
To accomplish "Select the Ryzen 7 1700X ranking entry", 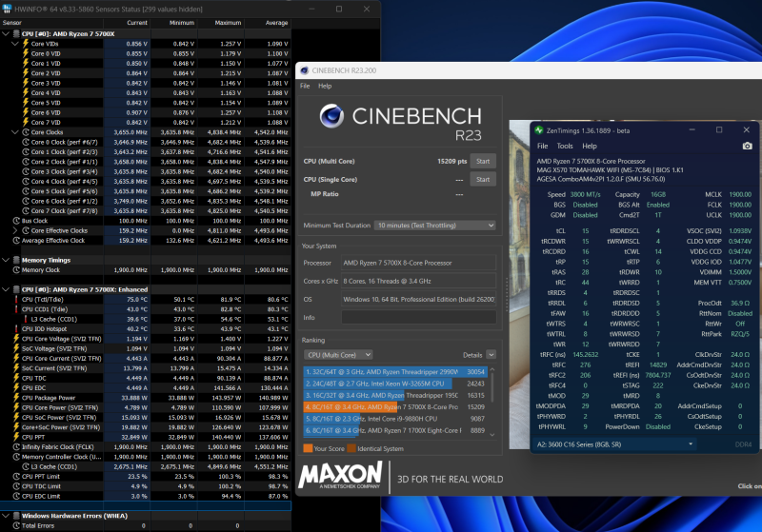I will coord(394,430).
